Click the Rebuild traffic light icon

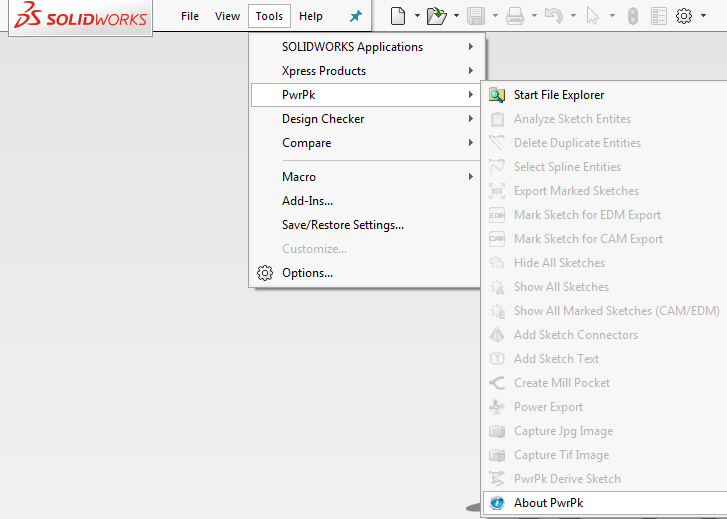(632, 16)
